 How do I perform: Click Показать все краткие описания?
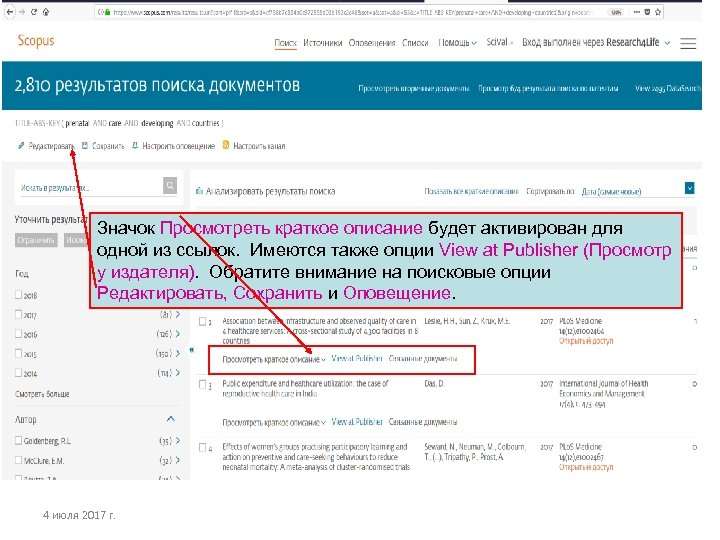pos(471,191)
